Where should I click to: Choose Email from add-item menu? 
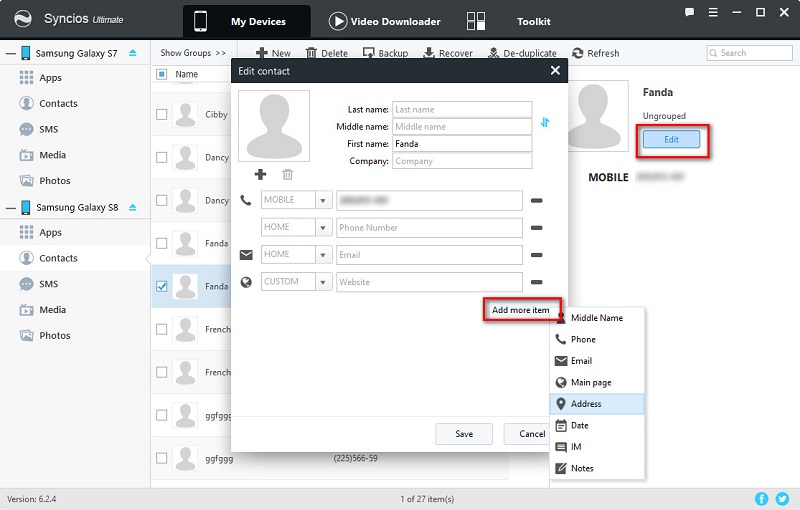click(x=597, y=361)
